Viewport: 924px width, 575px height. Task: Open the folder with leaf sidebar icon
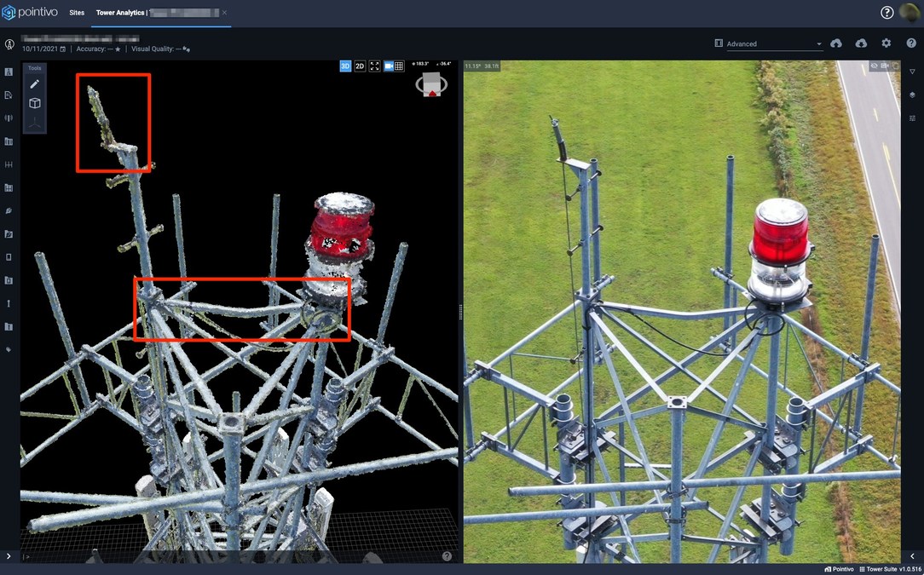tap(9, 234)
